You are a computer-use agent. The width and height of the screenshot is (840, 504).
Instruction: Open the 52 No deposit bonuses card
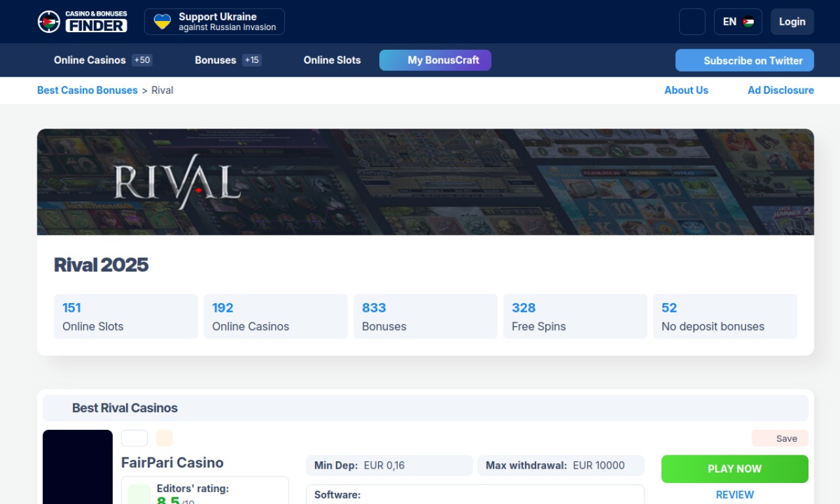[x=725, y=316]
